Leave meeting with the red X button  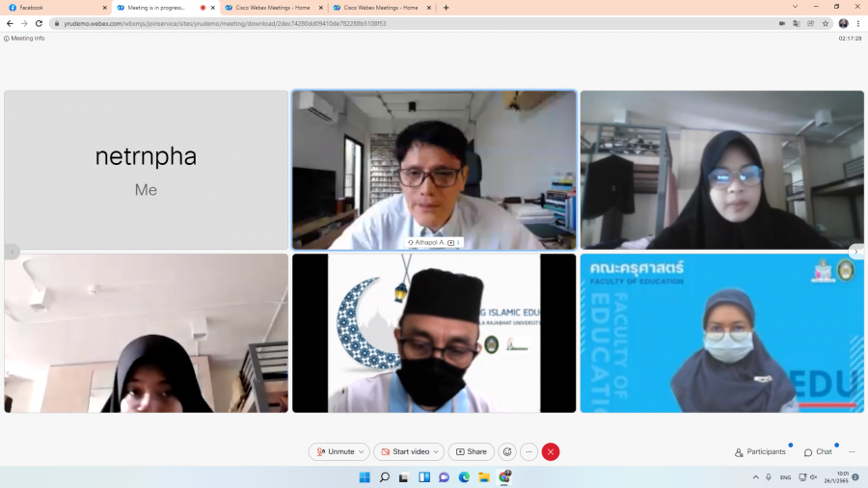(551, 451)
